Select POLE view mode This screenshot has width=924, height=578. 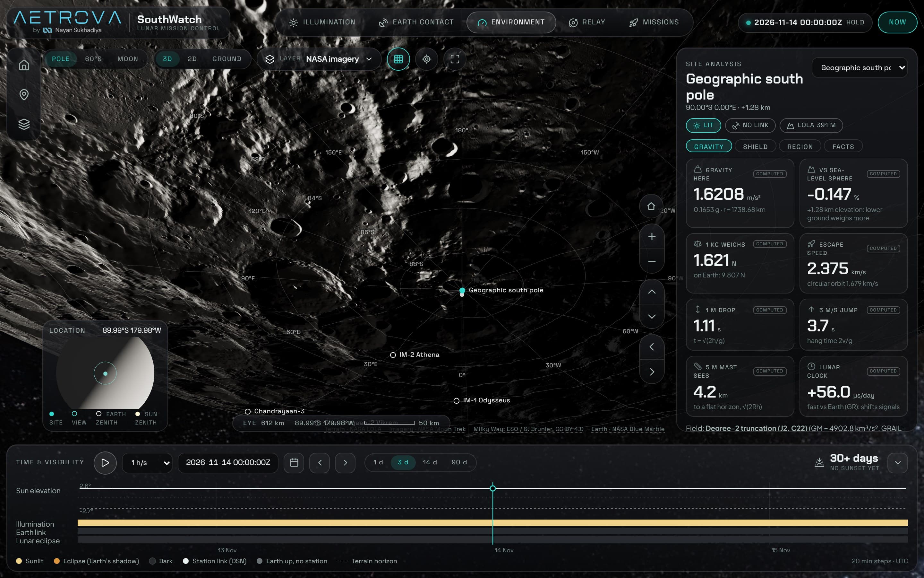click(x=61, y=59)
